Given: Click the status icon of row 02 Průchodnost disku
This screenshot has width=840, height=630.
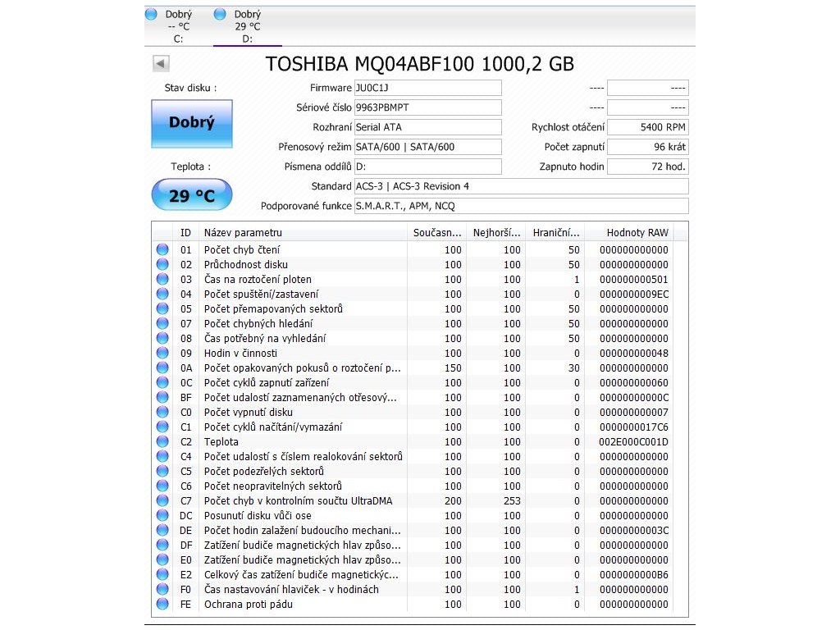Looking at the screenshot, I should tap(162, 265).
